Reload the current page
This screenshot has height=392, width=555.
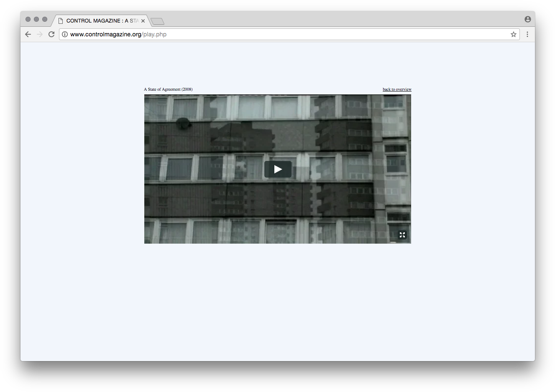[x=51, y=34]
